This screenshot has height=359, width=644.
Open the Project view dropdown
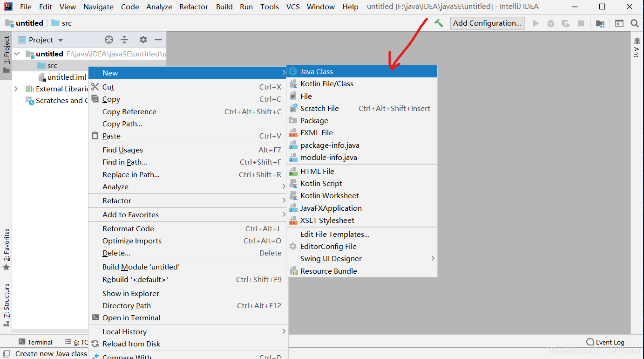[61, 40]
